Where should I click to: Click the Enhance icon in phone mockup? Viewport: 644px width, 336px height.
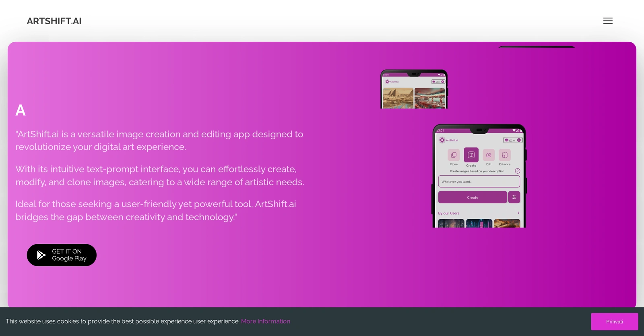505,155
